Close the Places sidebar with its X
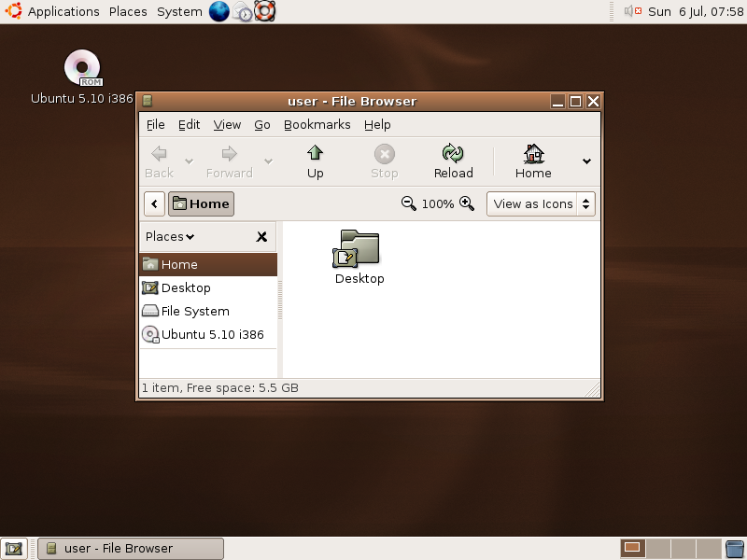 pos(261,236)
